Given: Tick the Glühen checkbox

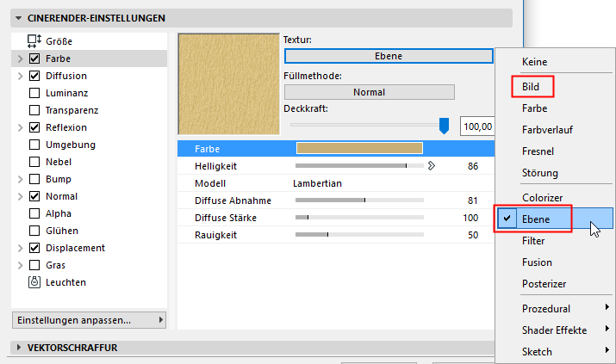Looking at the screenshot, I should coord(34,231).
